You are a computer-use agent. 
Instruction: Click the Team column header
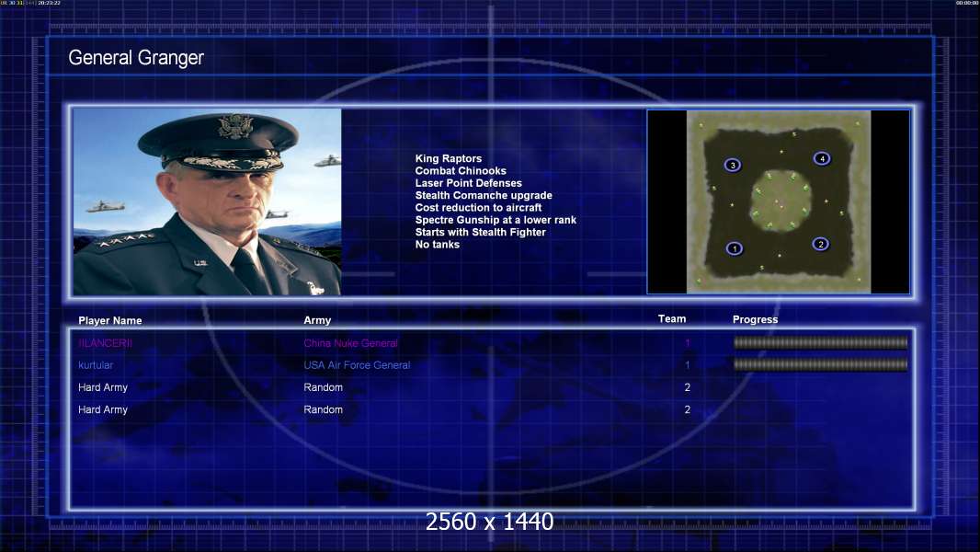tap(672, 319)
